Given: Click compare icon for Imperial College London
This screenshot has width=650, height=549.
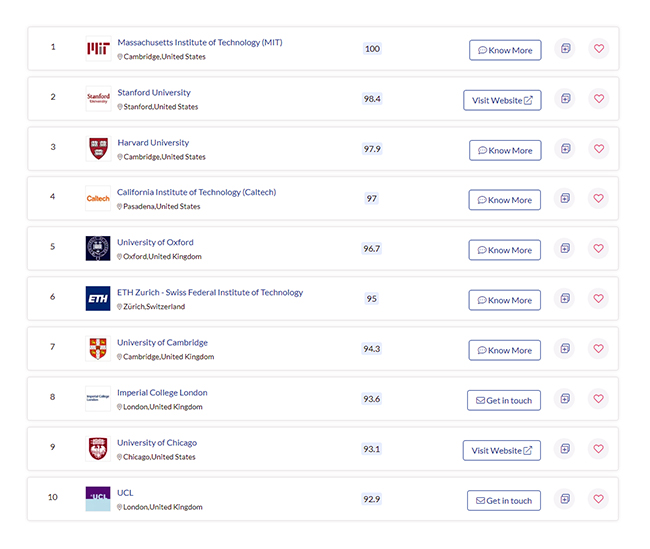Looking at the screenshot, I should (565, 399).
